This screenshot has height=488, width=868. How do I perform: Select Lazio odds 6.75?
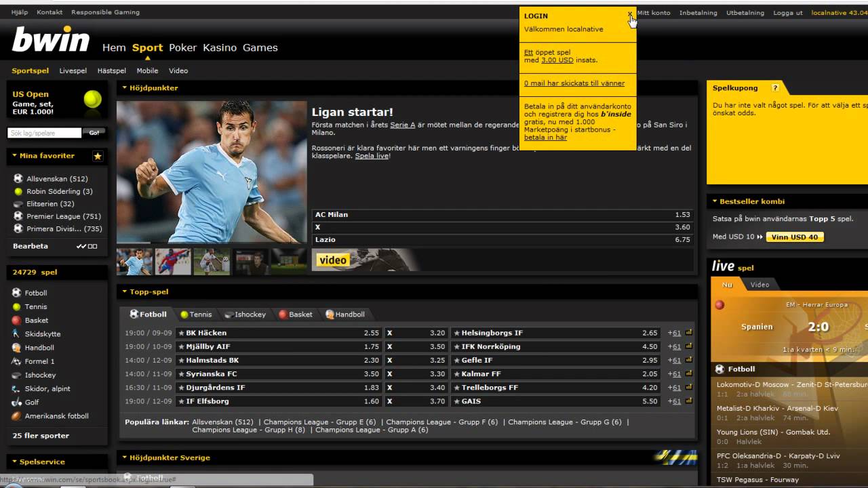click(x=502, y=239)
